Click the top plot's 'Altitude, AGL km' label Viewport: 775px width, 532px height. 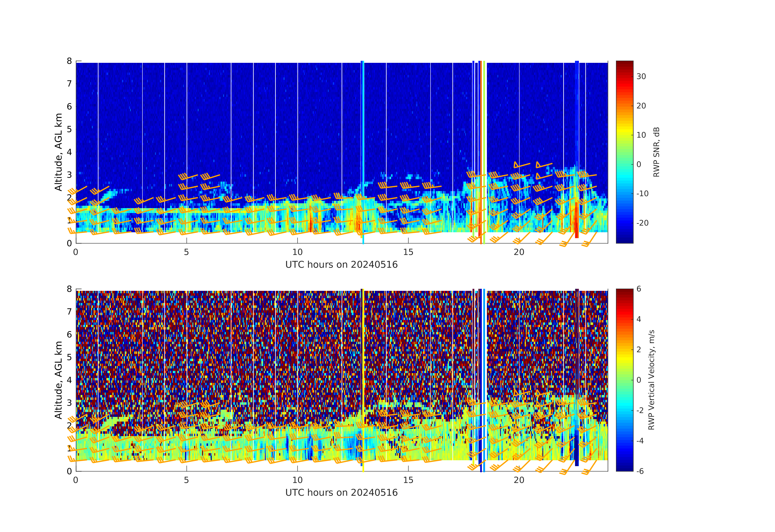[59, 152]
